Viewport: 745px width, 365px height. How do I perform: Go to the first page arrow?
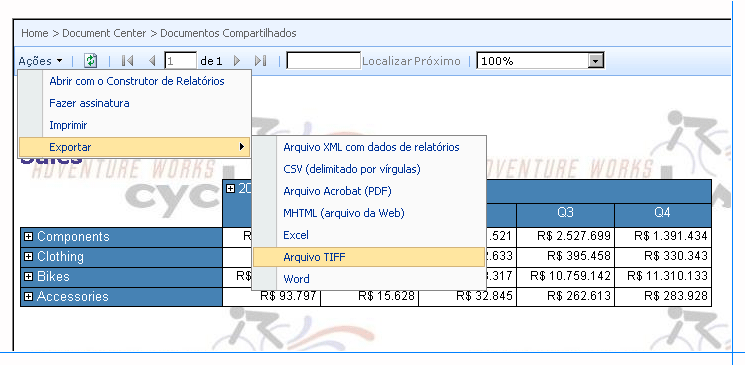click(x=127, y=61)
